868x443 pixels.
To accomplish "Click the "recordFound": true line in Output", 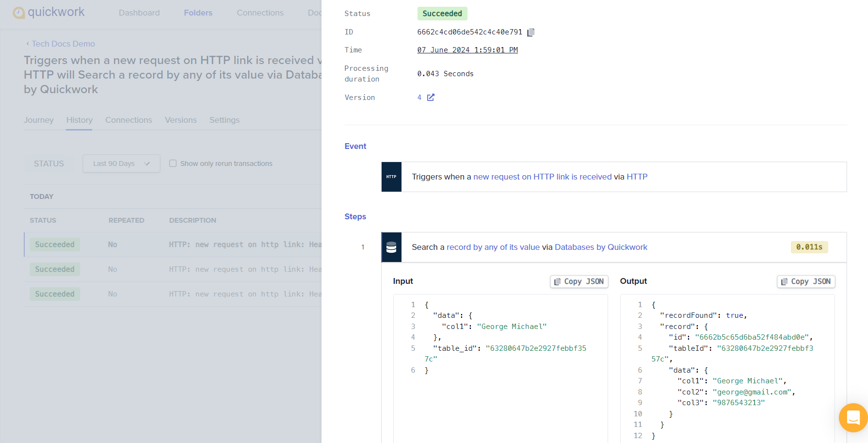I will pos(703,315).
